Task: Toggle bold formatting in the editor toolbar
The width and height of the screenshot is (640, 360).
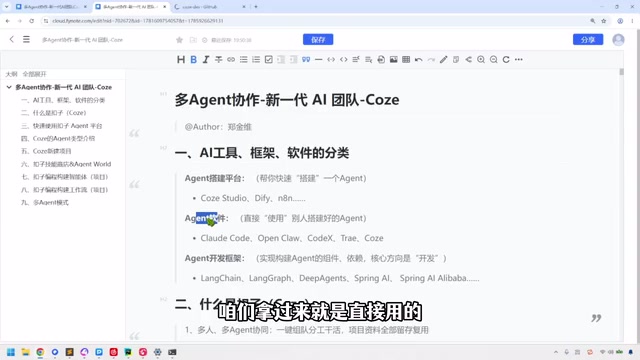Action: (193, 60)
